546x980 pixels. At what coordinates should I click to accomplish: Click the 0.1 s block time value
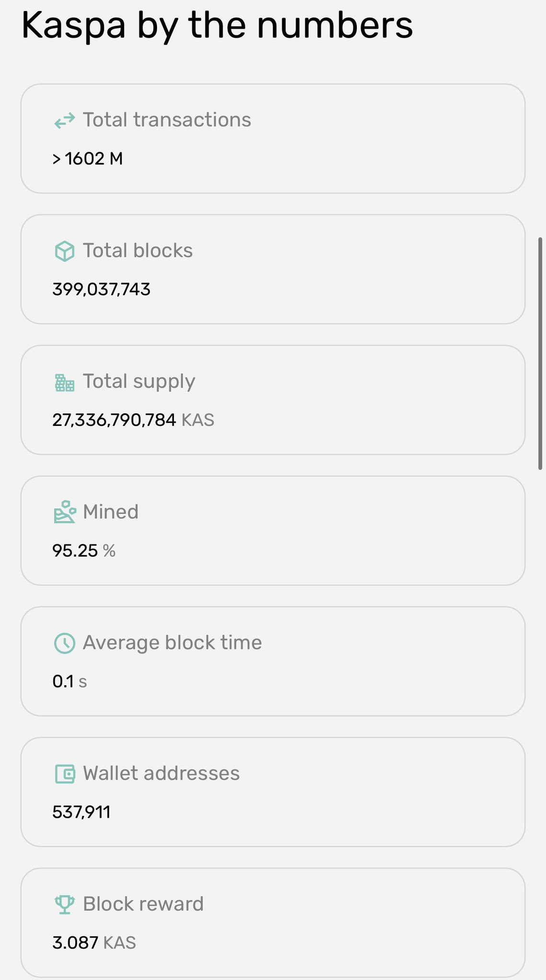click(x=70, y=681)
